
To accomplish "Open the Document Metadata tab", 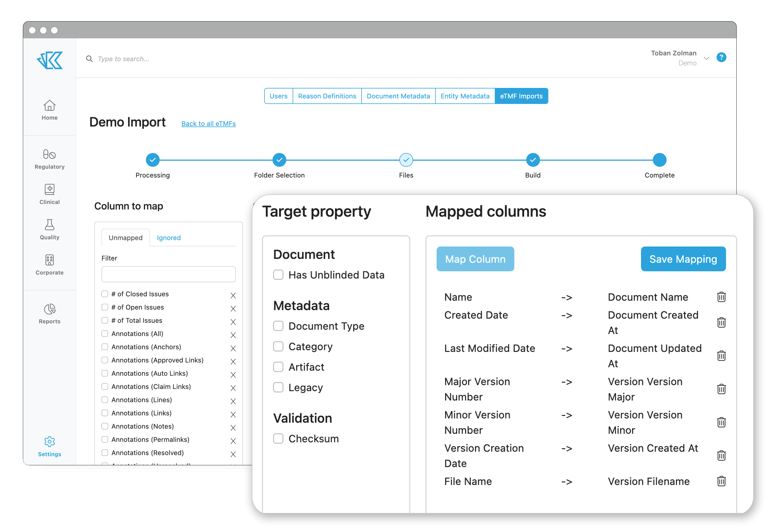I will (x=398, y=96).
